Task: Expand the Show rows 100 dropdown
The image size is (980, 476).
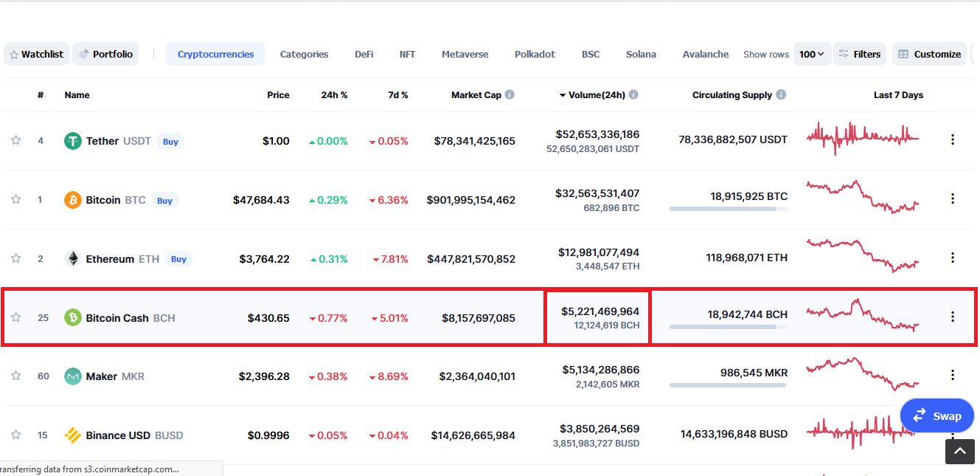Action: pos(811,54)
